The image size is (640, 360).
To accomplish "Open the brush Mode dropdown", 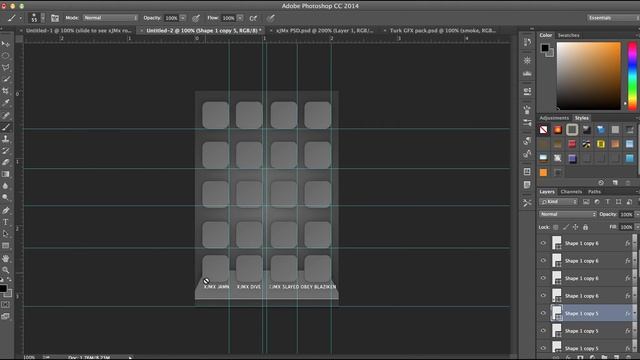I will [x=110, y=18].
